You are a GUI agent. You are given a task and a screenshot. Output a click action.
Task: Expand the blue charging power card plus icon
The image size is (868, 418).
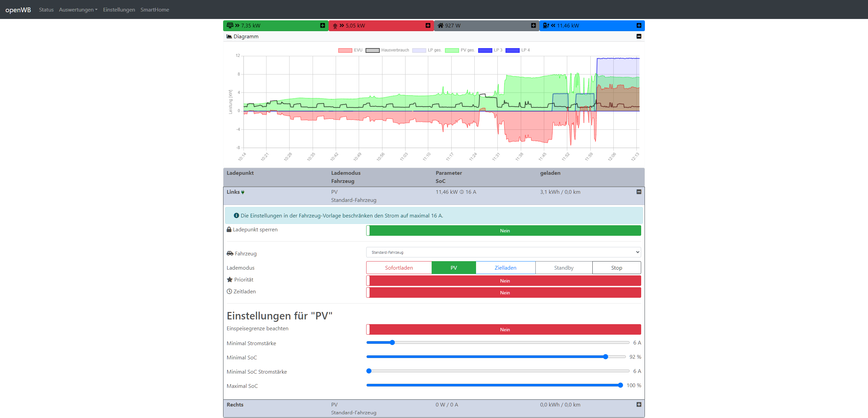(639, 25)
